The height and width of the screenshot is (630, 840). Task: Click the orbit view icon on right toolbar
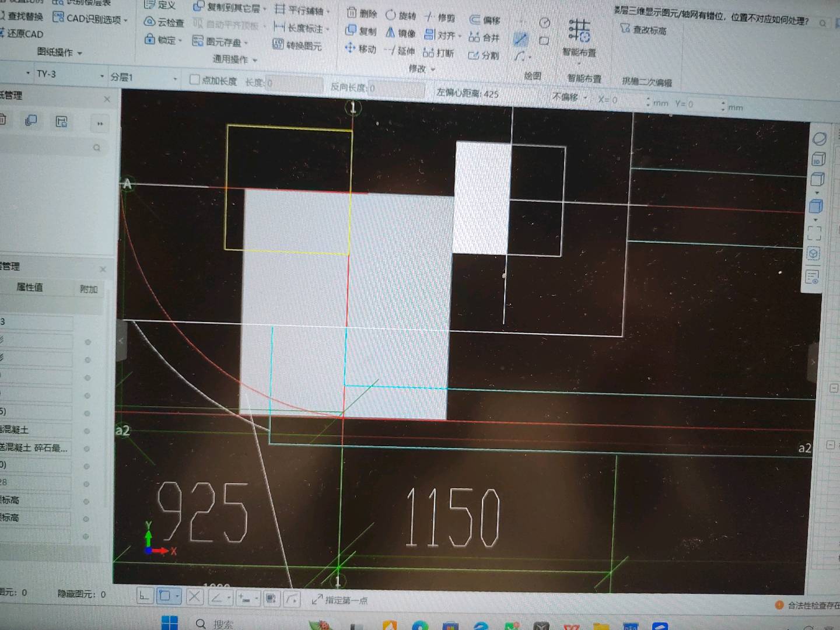pyautogui.click(x=820, y=139)
